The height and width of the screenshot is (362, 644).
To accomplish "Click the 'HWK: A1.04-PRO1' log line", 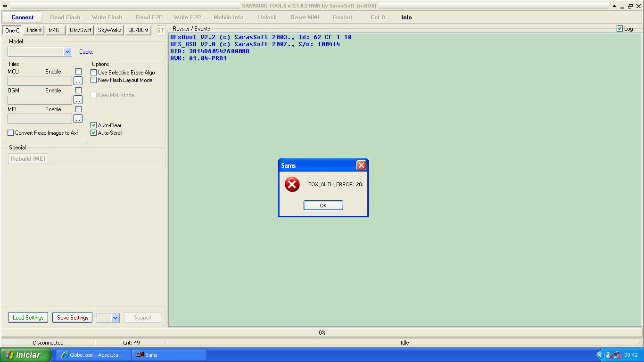I will point(198,58).
